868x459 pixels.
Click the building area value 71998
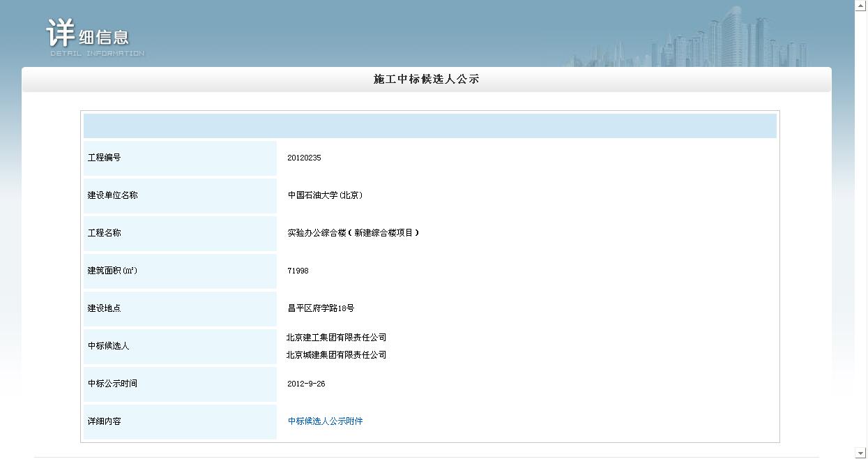point(298,271)
